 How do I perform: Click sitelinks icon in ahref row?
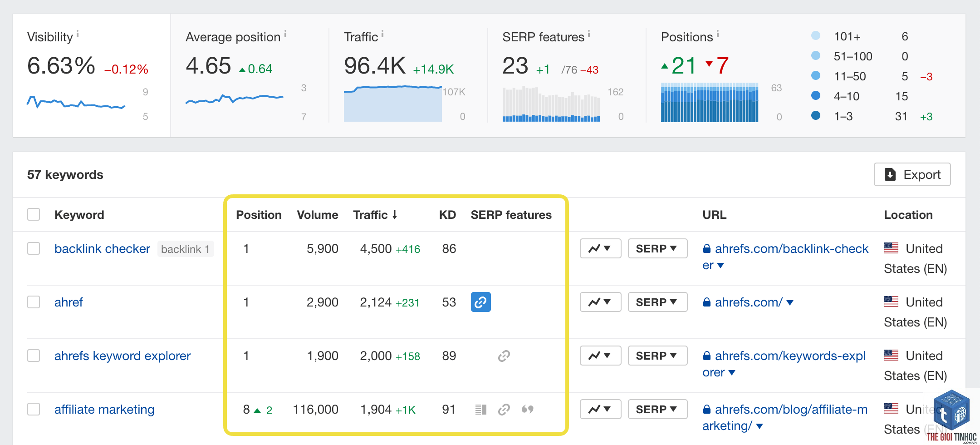(x=481, y=302)
